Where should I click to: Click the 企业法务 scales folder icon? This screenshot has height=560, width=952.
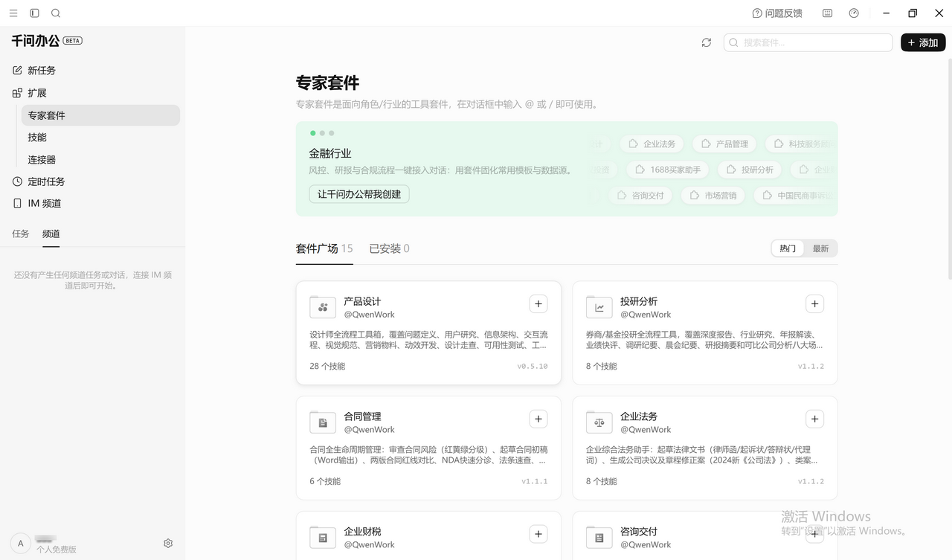[x=599, y=422]
